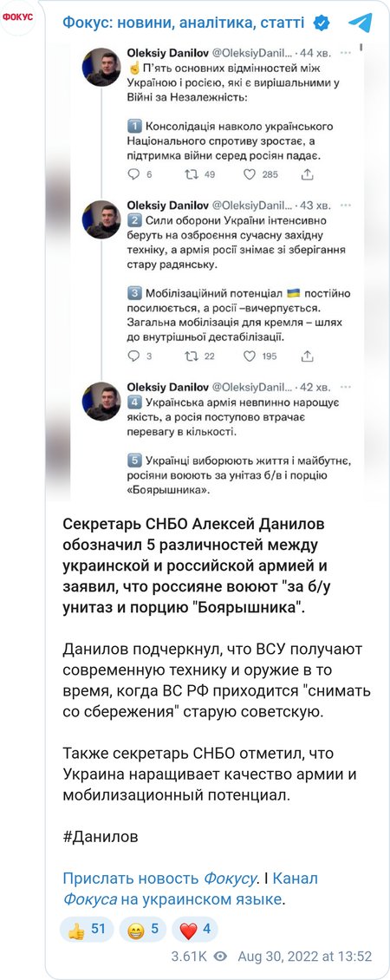The height and width of the screenshot is (980, 390).
Task: Click heart icon showing 195 likes
Action: click(250, 356)
